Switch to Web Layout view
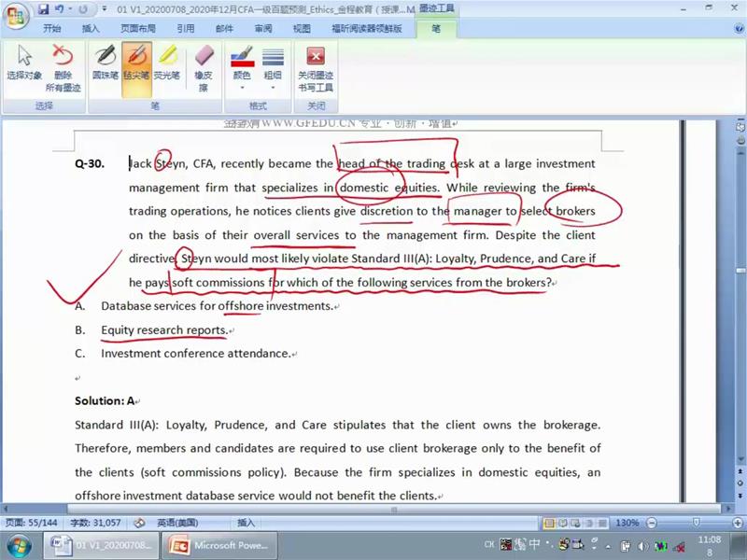The height and width of the screenshot is (560, 747). coord(576,523)
